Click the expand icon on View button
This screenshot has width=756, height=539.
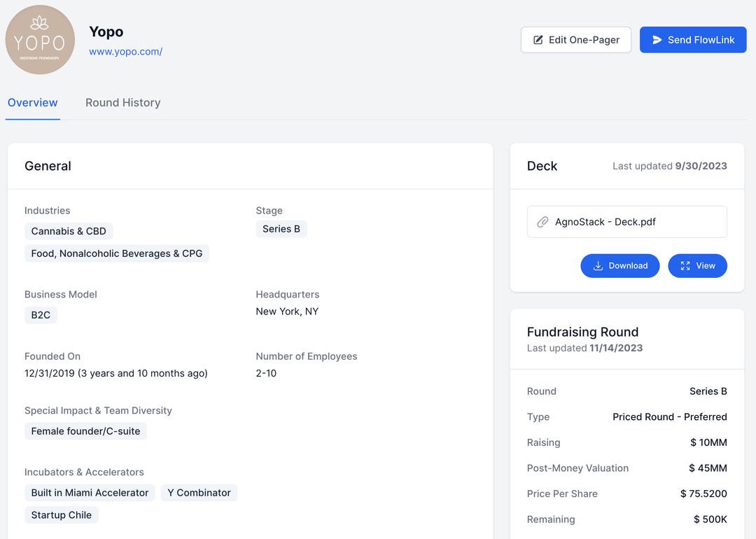tap(685, 266)
